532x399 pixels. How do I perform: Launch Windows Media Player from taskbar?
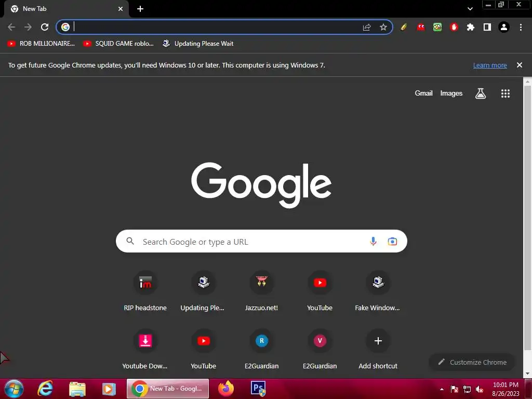109,389
